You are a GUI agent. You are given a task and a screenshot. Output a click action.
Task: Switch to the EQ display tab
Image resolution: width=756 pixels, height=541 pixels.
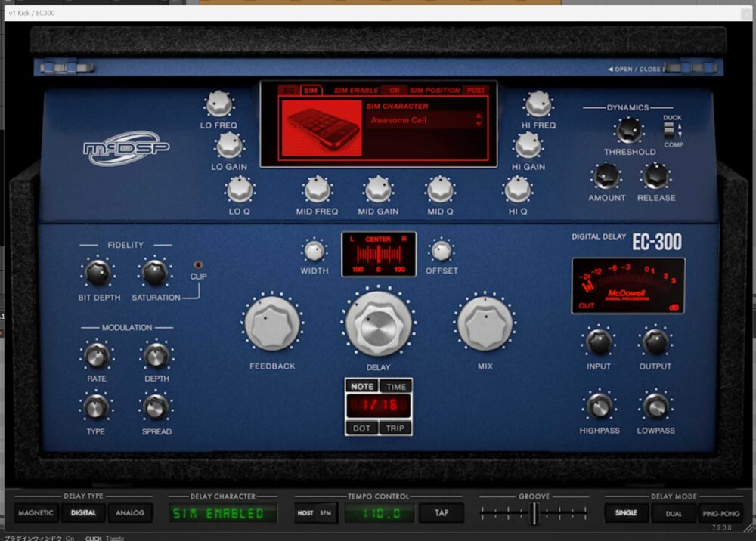pos(289,90)
